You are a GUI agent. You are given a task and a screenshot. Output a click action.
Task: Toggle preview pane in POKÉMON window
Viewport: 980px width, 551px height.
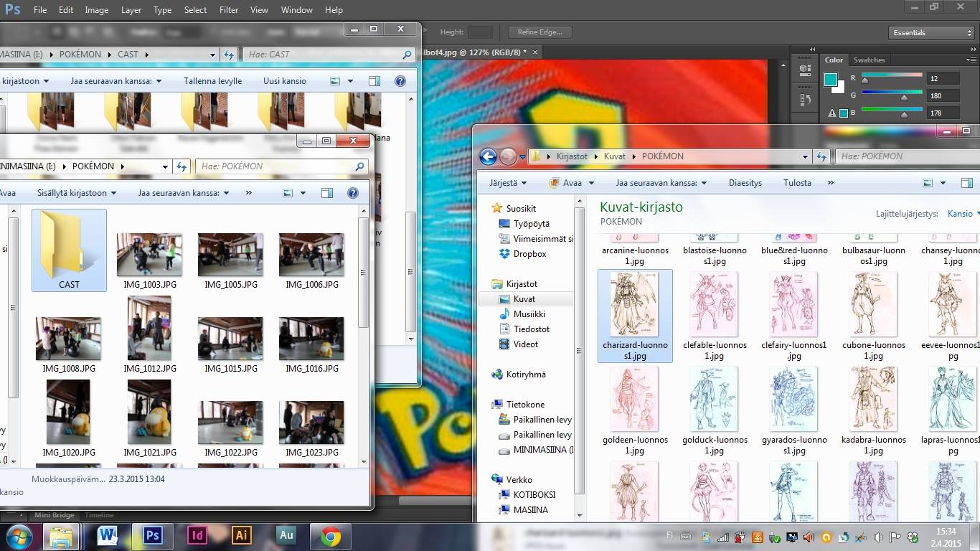327,193
